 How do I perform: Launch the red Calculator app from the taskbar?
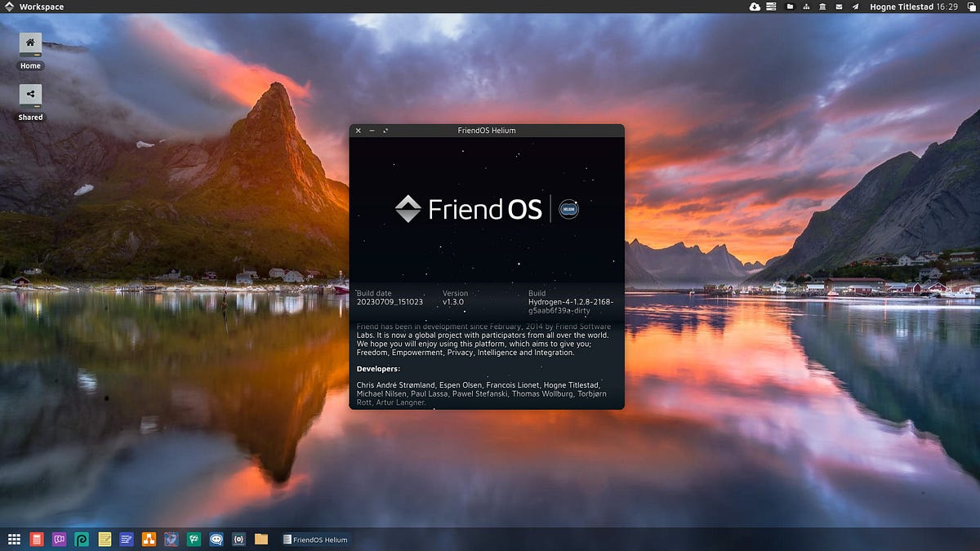[x=36, y=540]
